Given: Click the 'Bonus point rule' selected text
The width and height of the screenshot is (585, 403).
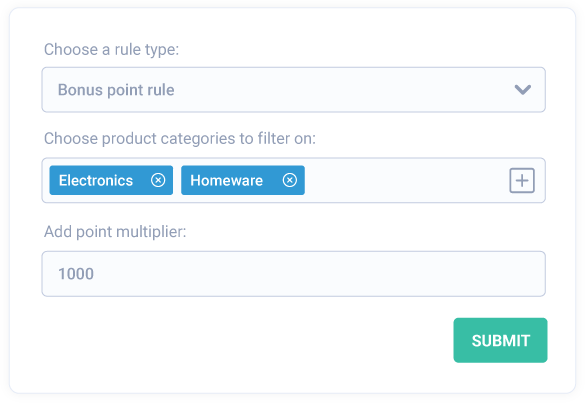Looking at the screenshot, I should click(116, 90).
